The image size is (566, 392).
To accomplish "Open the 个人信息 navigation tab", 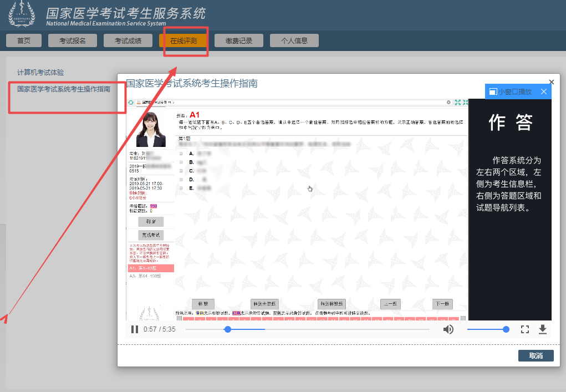I will click(294, 40).
